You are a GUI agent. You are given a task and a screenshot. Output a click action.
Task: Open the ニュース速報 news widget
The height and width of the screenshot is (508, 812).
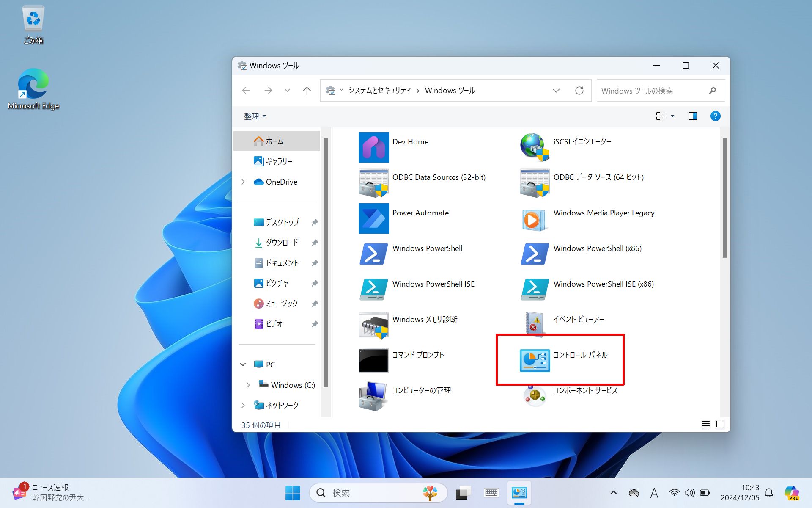point(51,493)
